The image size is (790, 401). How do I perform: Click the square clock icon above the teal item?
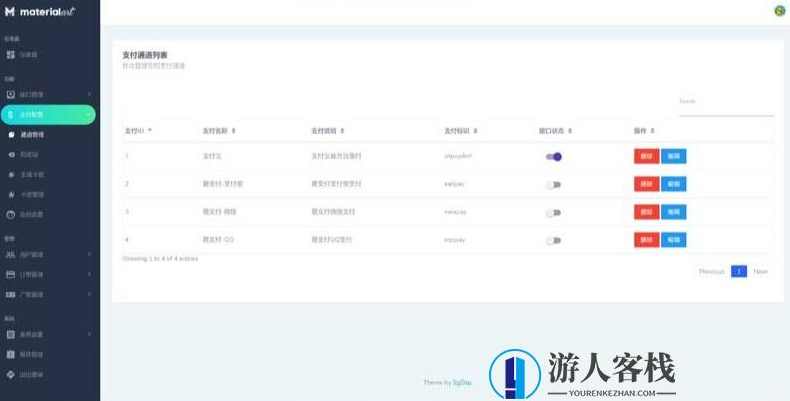[x=11, y=94]
